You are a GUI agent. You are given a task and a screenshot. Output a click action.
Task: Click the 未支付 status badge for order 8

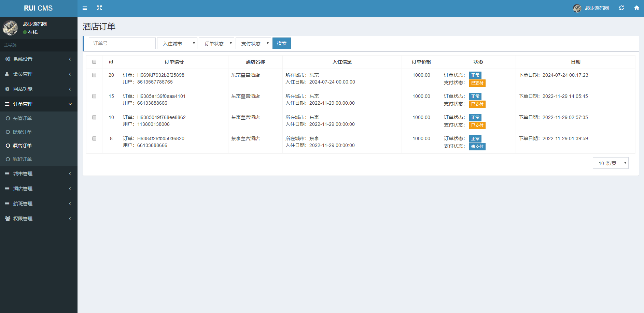click(x=477, y=147)
